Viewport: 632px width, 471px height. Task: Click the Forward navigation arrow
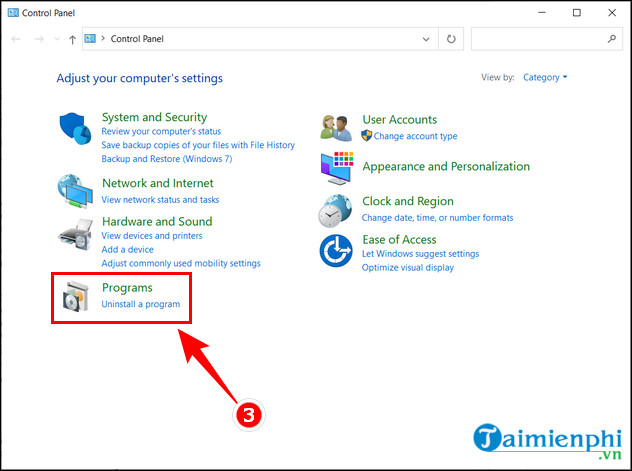tap(39, 39)
